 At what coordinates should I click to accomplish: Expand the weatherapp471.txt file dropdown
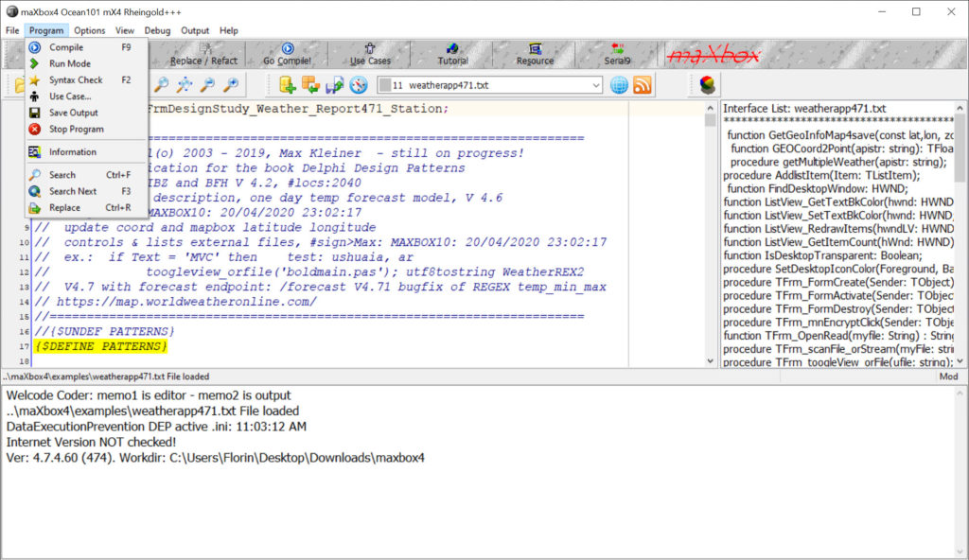(596, 85)
